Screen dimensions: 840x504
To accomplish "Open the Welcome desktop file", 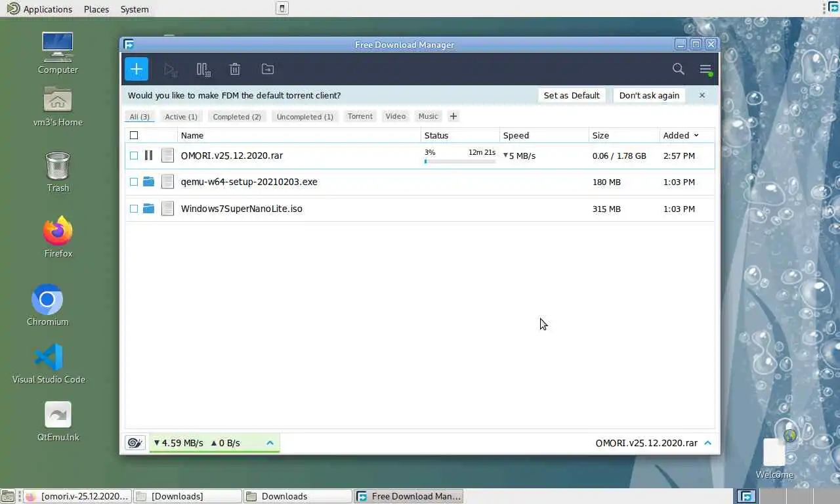I will pyautogui.click(x=774, y=454).
